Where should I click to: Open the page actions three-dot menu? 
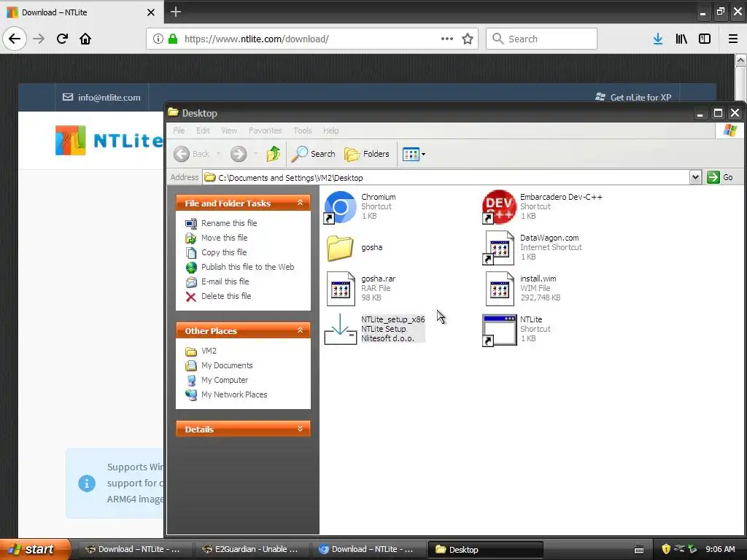(447, 39)
